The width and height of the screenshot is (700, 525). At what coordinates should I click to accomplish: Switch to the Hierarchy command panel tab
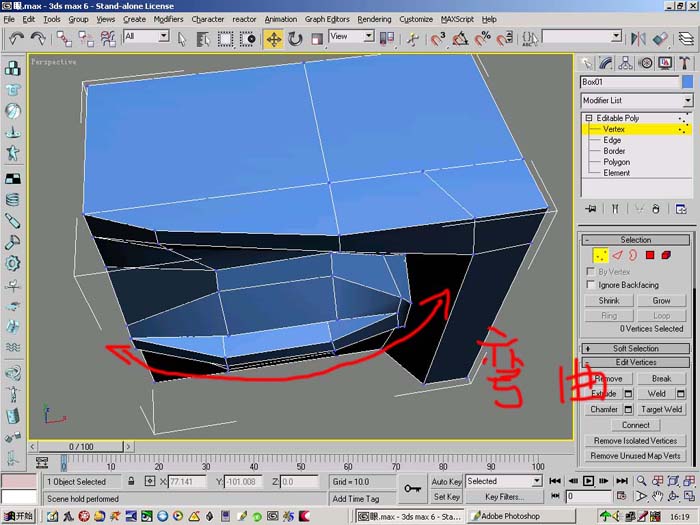pos(625,63)
